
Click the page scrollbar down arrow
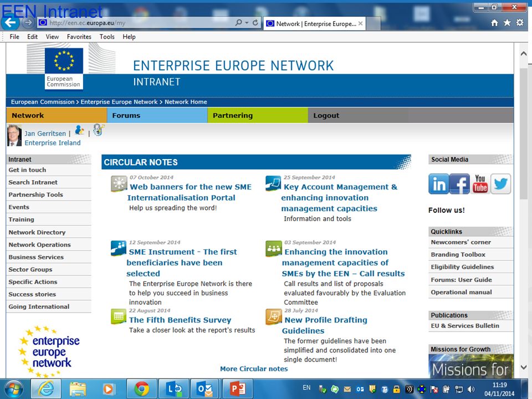[x=524, y=367]
